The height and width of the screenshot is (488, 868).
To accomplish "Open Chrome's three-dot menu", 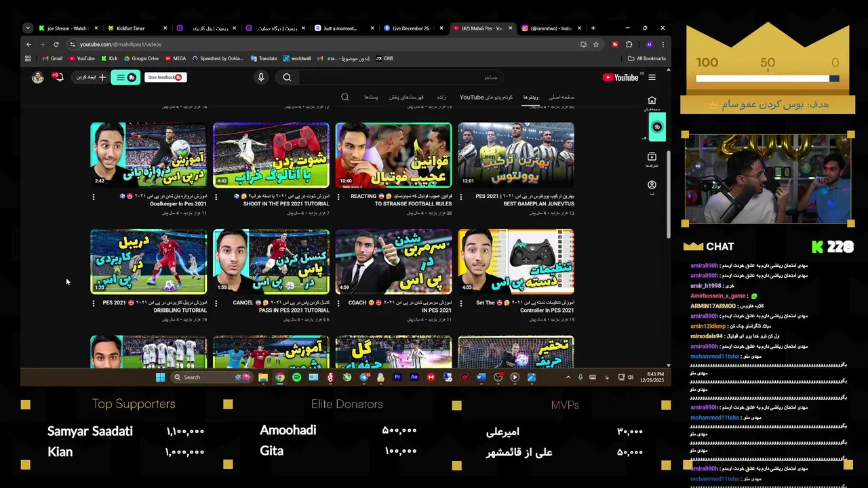I will (663, 44).
